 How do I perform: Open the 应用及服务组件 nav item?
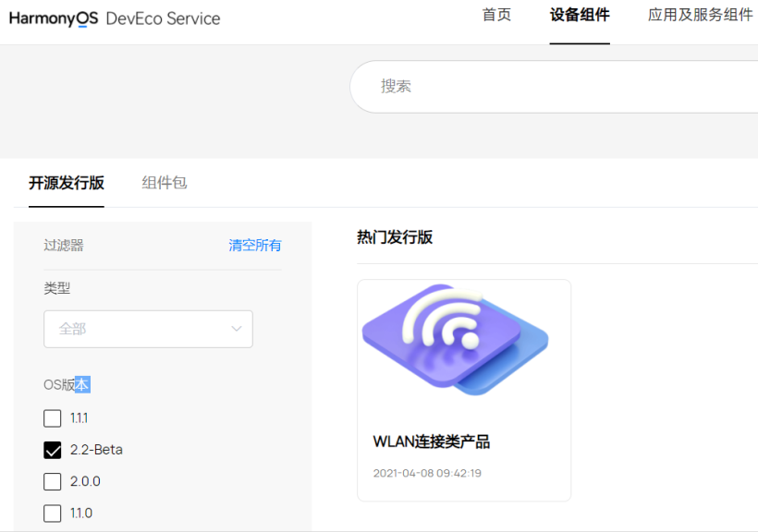click(701, 15)
